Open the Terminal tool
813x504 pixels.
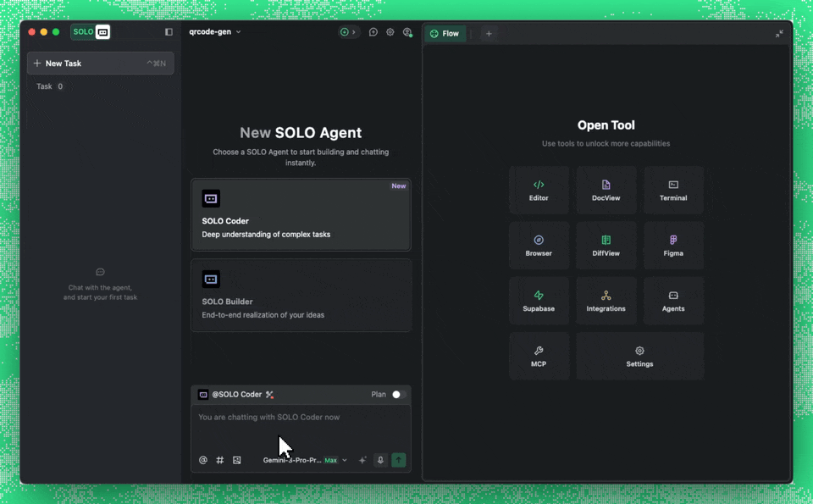[x=673, y=191]
